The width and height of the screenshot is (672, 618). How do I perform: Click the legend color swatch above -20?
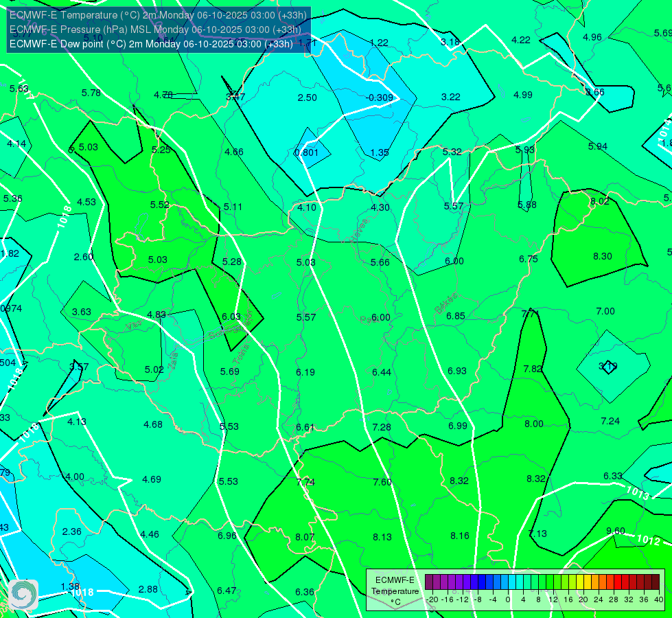click(429, 582)
